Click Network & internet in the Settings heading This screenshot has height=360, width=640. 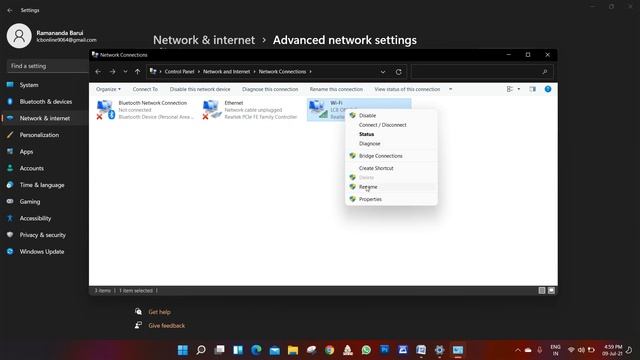204,40
